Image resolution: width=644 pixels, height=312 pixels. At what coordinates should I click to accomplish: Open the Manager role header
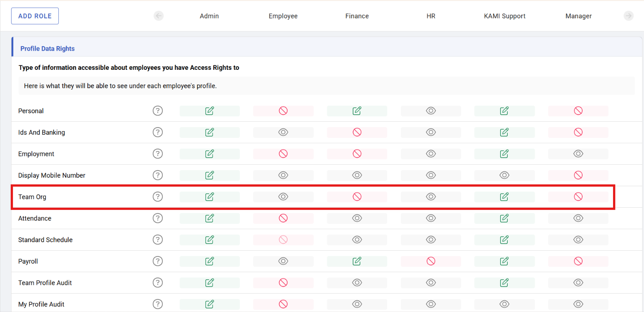click(579, 16)
